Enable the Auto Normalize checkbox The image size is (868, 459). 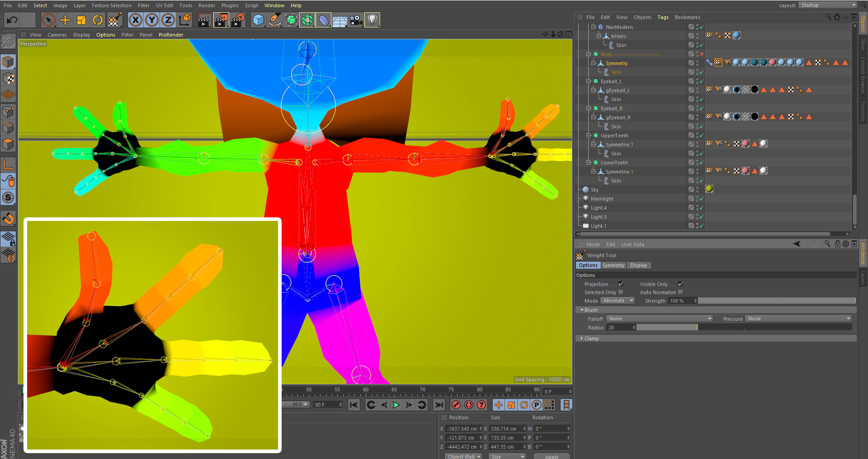point(680,292)
